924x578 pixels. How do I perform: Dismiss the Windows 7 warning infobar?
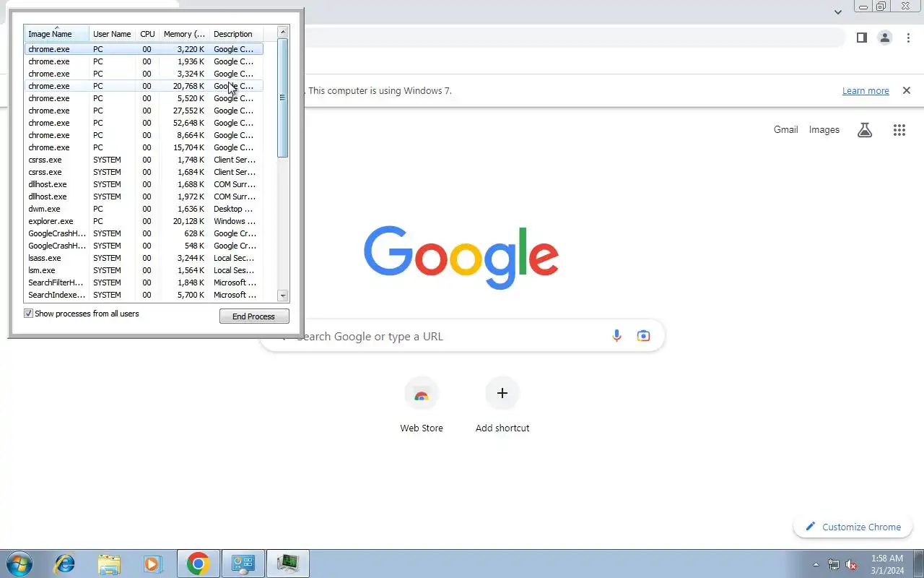point(907,90)
